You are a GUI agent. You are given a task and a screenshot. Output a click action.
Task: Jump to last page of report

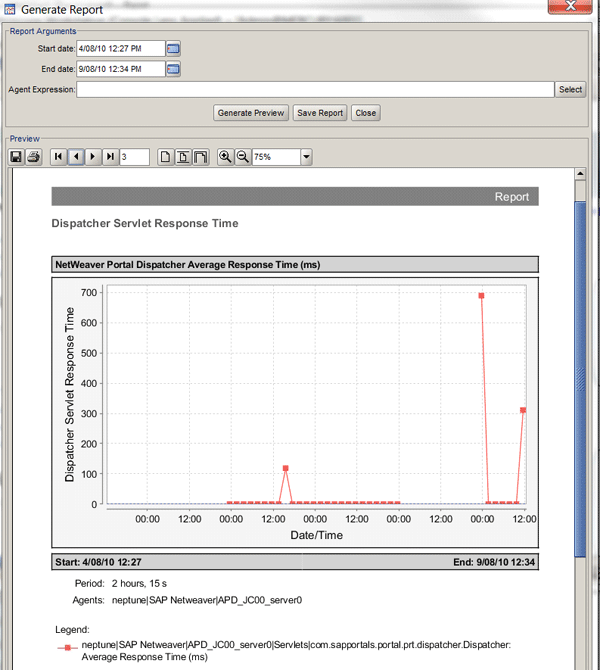click(109, 157)
